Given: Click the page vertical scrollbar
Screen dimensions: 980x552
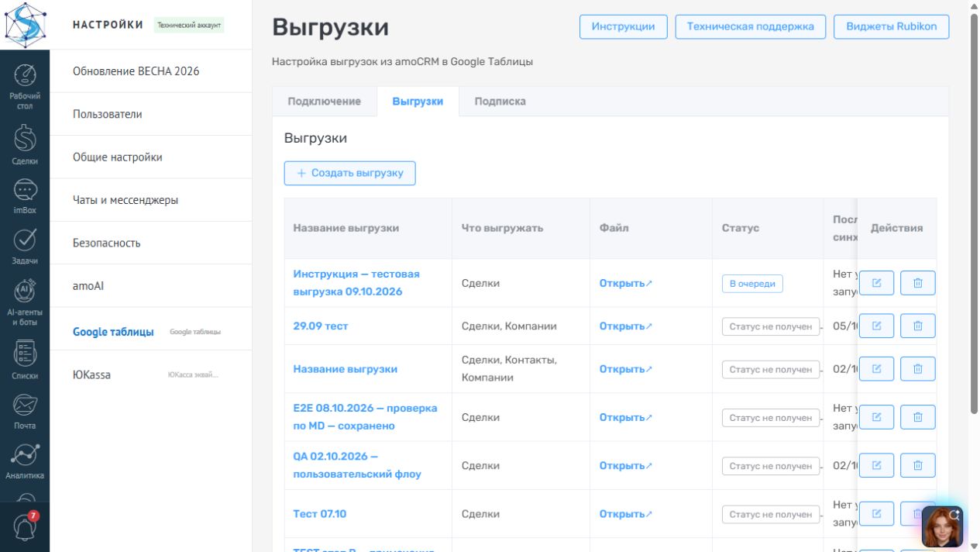Looking at the screenshot, I should click(974, 215).
